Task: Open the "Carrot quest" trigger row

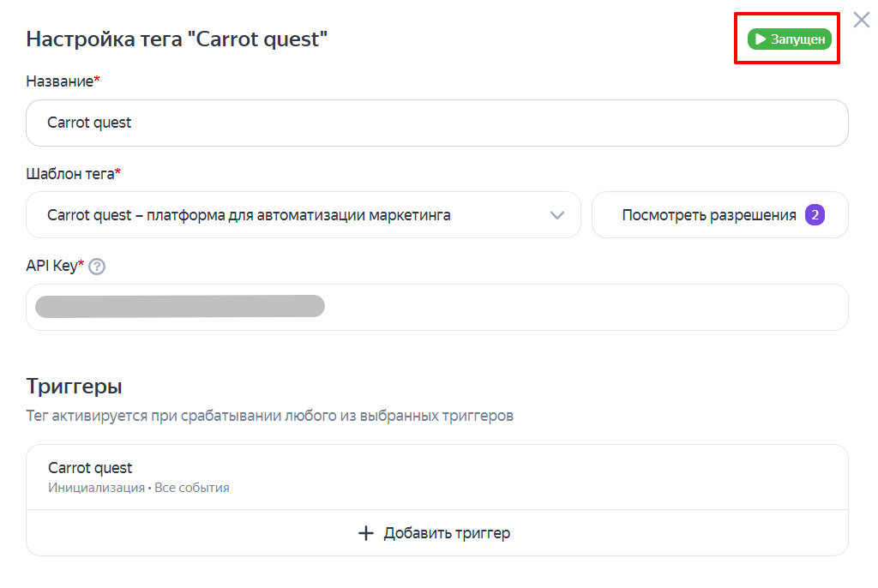Action: pyautogui.click(x=436, y=477)
